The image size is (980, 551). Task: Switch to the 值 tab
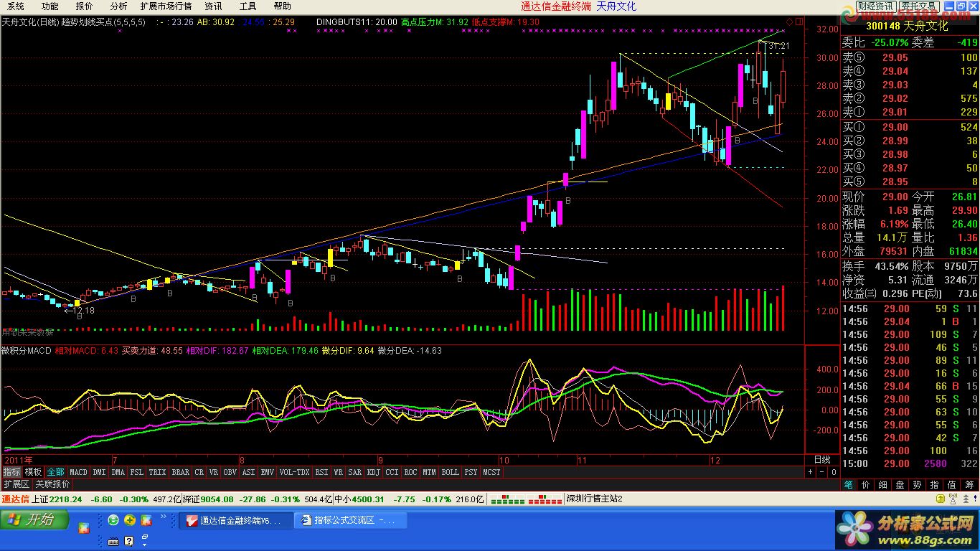coord(953,485)
